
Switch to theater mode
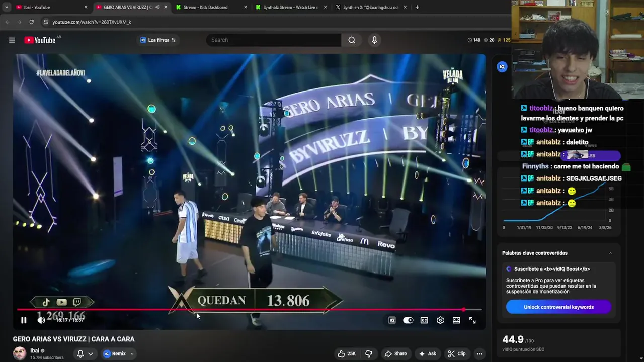click(456, 320)
